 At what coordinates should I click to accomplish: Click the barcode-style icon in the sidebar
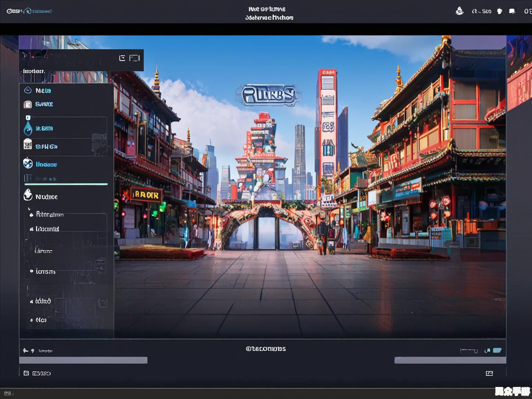(x=28, y=145)
